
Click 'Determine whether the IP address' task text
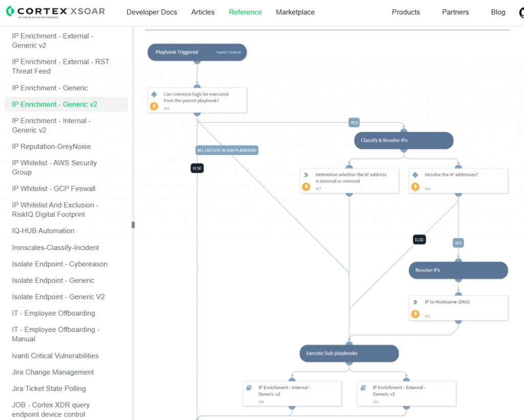[351, 178]
